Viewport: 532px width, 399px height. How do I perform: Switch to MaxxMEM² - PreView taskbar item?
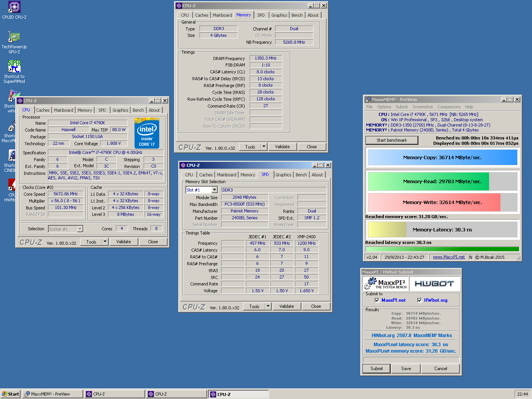52,394
